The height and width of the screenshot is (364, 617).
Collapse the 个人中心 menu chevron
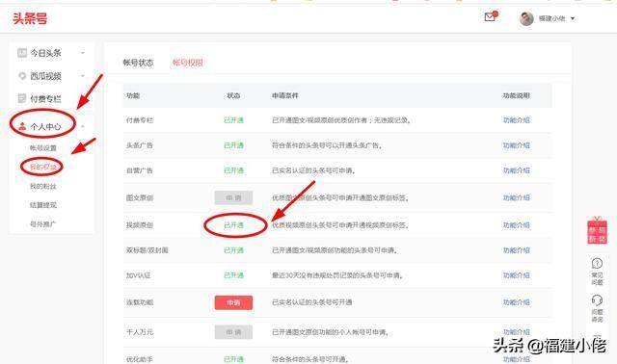coord(83,126)
